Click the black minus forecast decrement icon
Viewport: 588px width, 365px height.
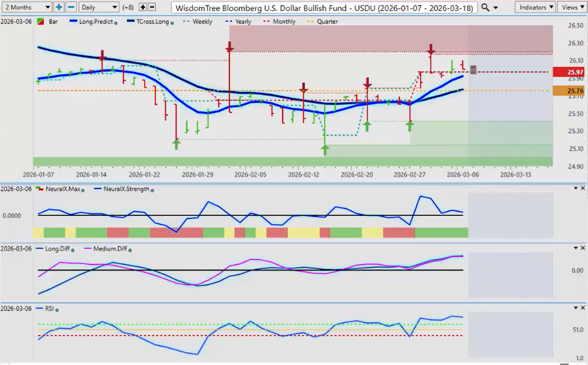152,7
